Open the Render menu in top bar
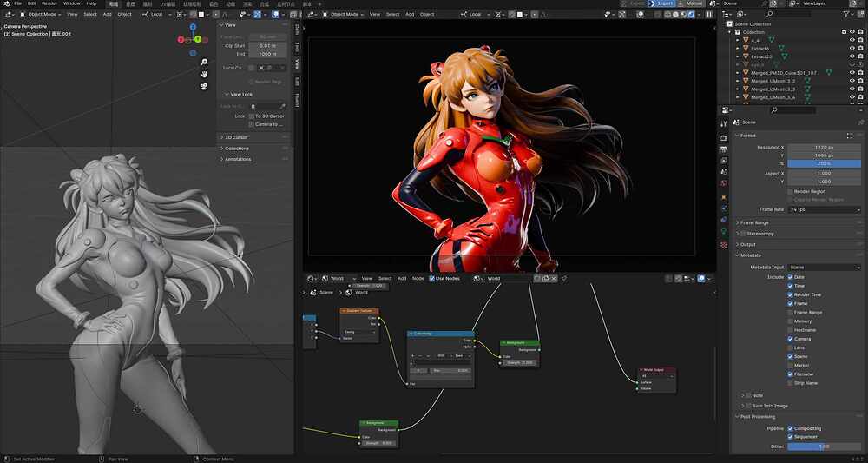 [x=49, y=3]
